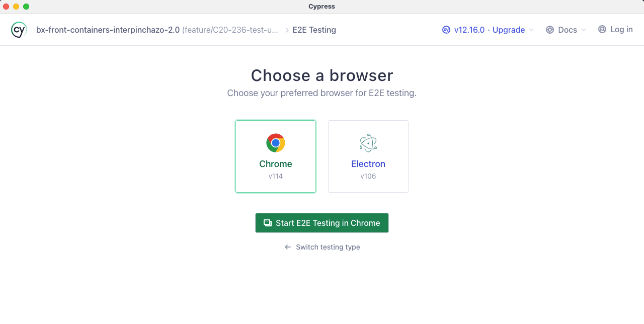
Task: Start E2E Testing in Chrome
Action: coord(322,223)
